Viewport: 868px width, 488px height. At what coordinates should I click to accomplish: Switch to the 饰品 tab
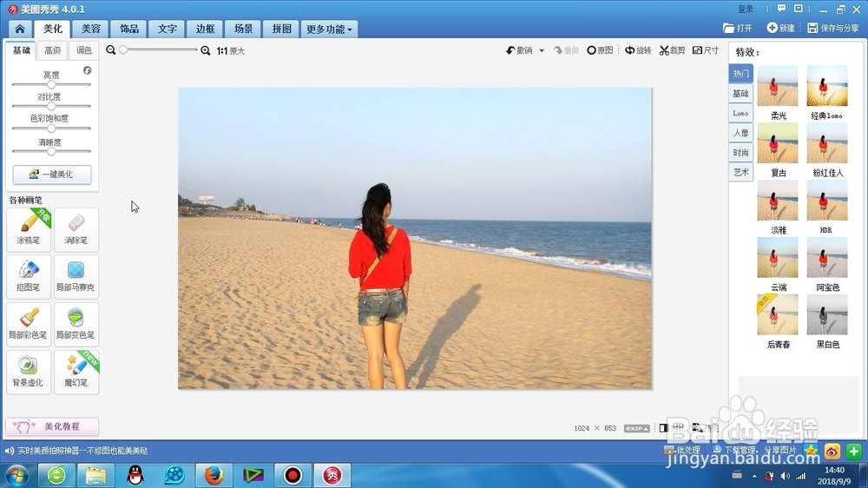129,29
